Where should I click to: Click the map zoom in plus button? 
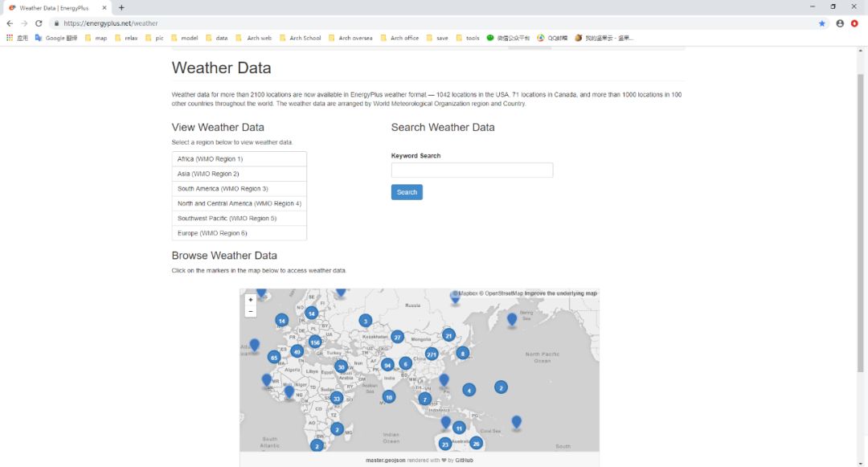pos(250,299)
